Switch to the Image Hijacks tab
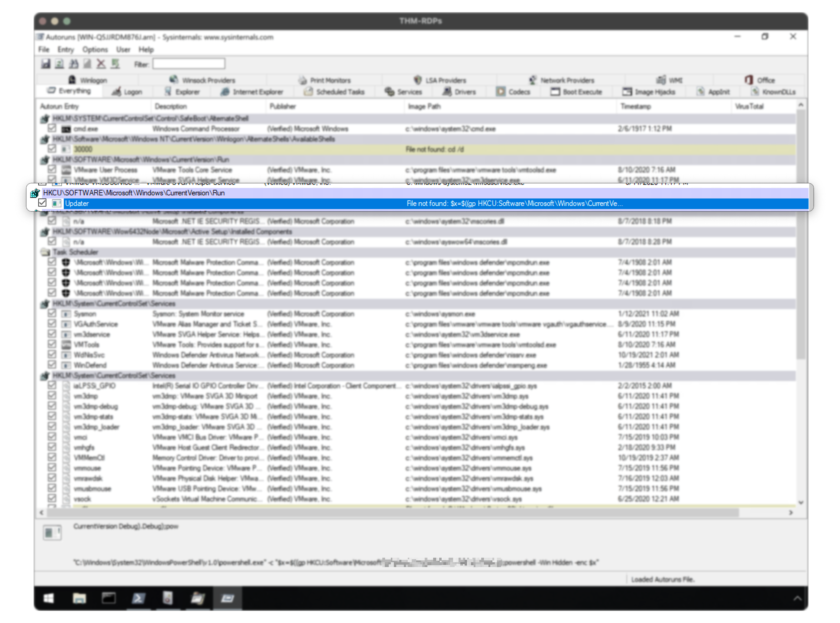This screenshot has height=623, width=840. (x=649, y=92)
